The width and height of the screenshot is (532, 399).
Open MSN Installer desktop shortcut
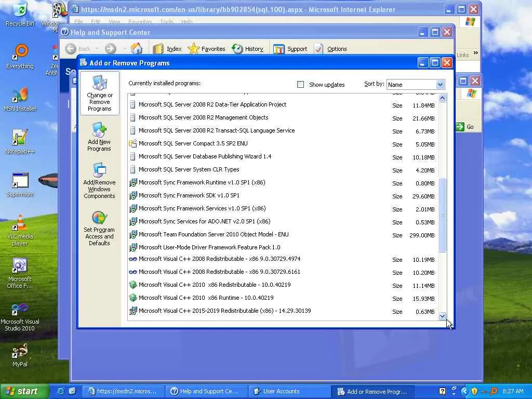point(20,99)
